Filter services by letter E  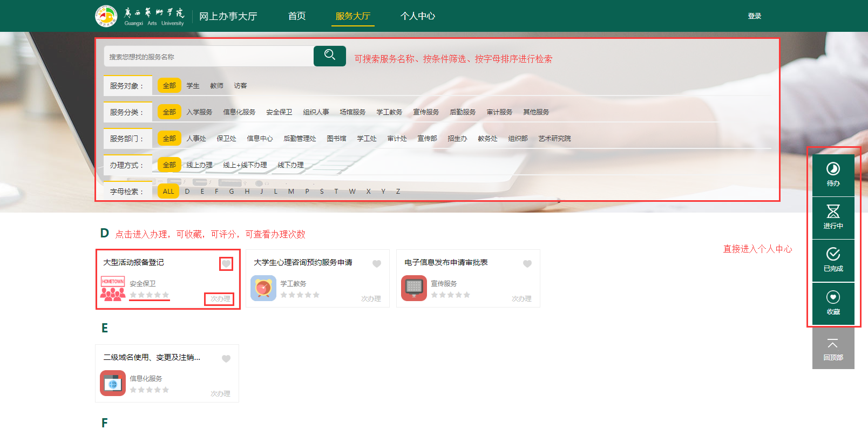202,191
